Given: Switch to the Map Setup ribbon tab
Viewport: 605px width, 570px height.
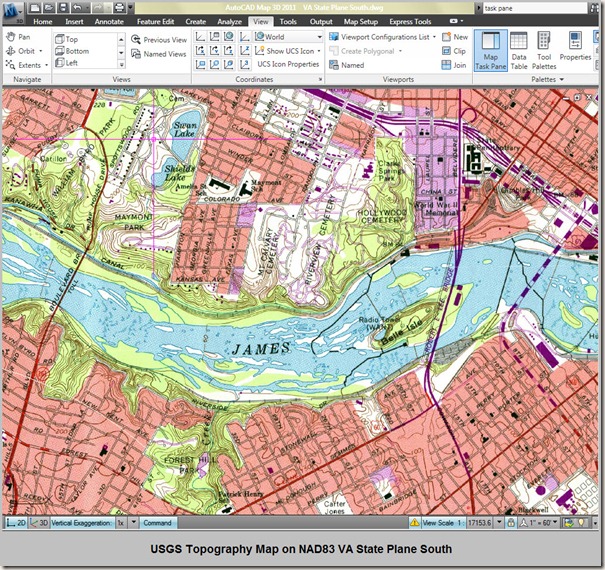Looking at the screenshot, I should click(x=360, y=22).
